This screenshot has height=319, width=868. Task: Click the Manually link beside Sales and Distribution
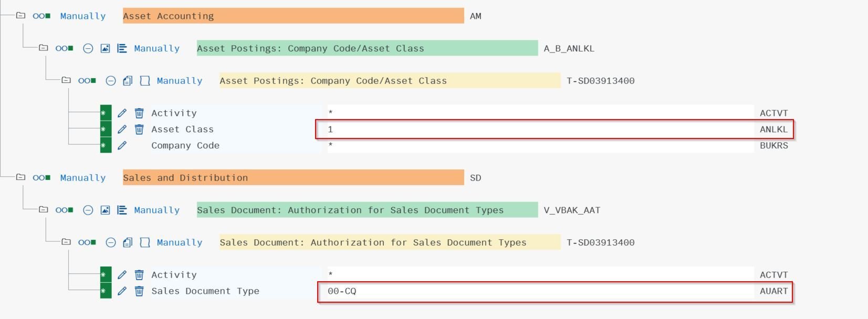pos(83,178)
